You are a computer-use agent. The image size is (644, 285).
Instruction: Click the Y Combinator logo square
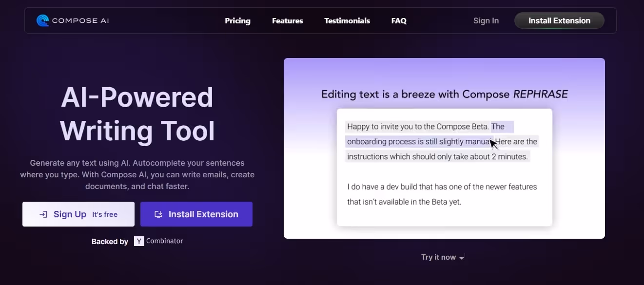[x=139, y=241]
